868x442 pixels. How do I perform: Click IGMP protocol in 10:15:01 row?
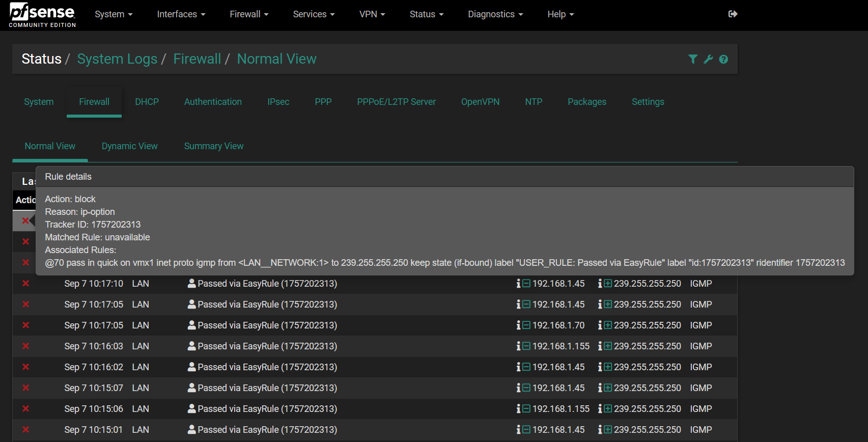701,429
